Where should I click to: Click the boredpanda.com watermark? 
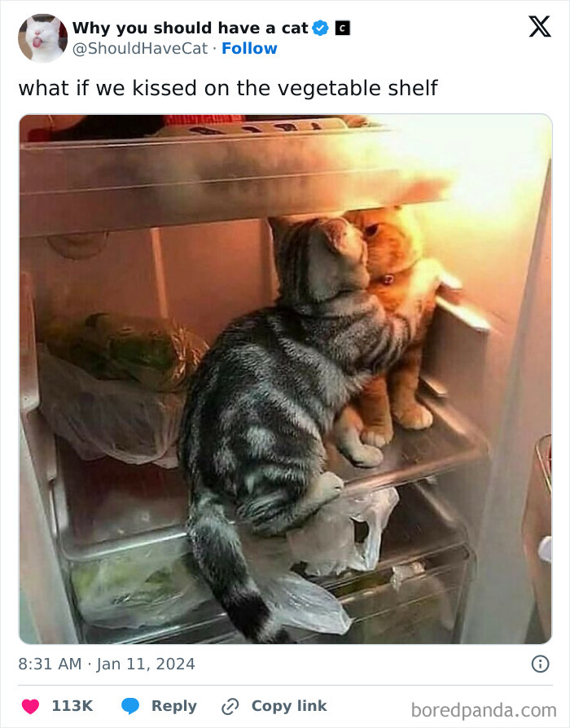tap(484, 710)
